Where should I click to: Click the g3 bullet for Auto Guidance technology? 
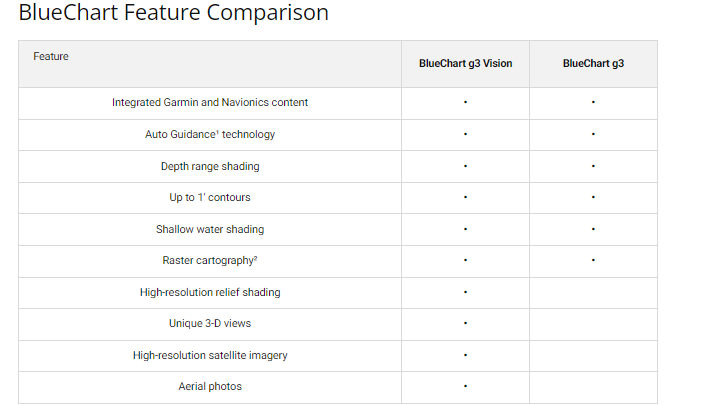tap(593, 134)
